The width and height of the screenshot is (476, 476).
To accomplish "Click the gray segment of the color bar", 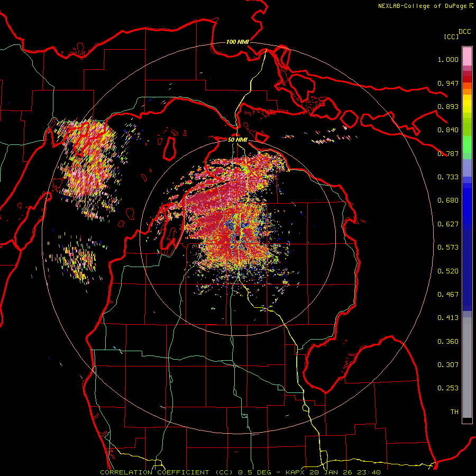I will [x=467, y=368].
